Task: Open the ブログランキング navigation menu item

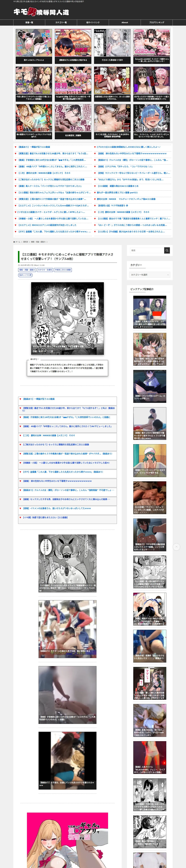Action: click(x=157, y=23)
